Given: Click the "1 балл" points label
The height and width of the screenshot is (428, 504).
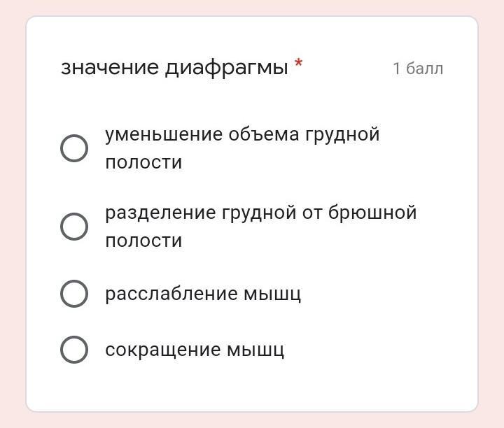Looking at the screenshot, I should 418,69.
